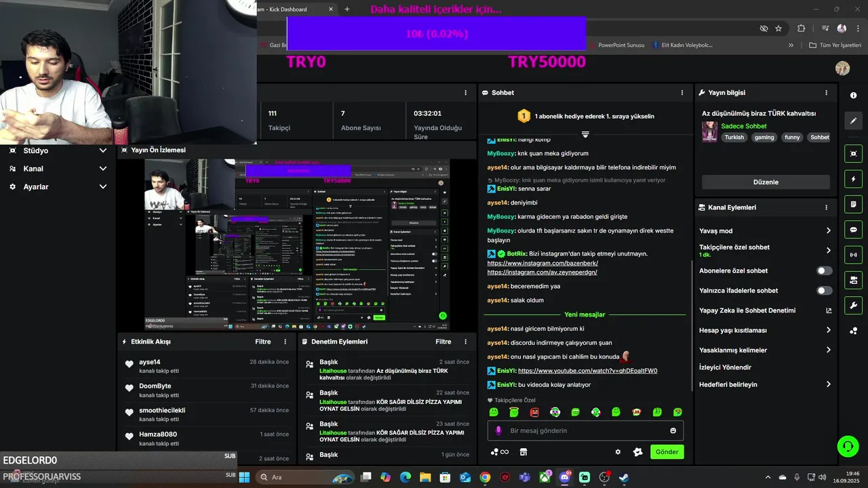The width and height of the screenshot is (868, 488).
Task: Toggle the stream preview widget icon
Action: (854, 154)
